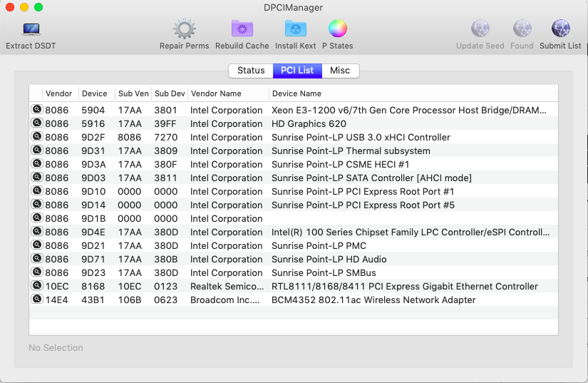The image size is (588, 383).
Task: Switch to the Status tab
Action: pos(251,71)
